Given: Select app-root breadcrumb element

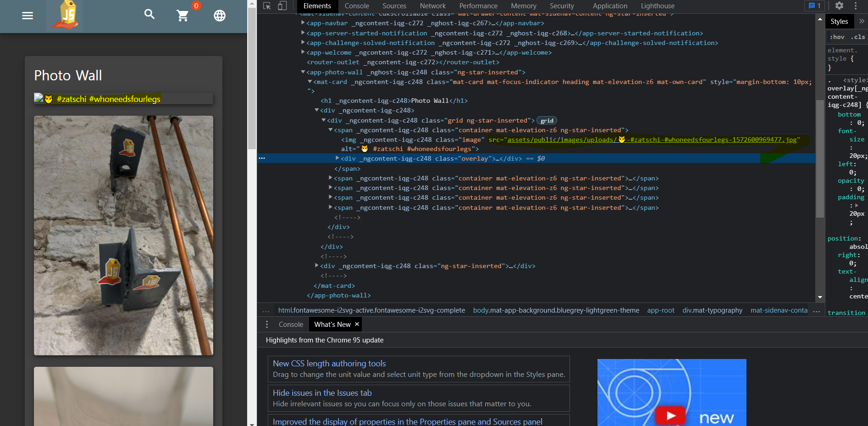Looking at the screenshot, I should pos(661,310).
